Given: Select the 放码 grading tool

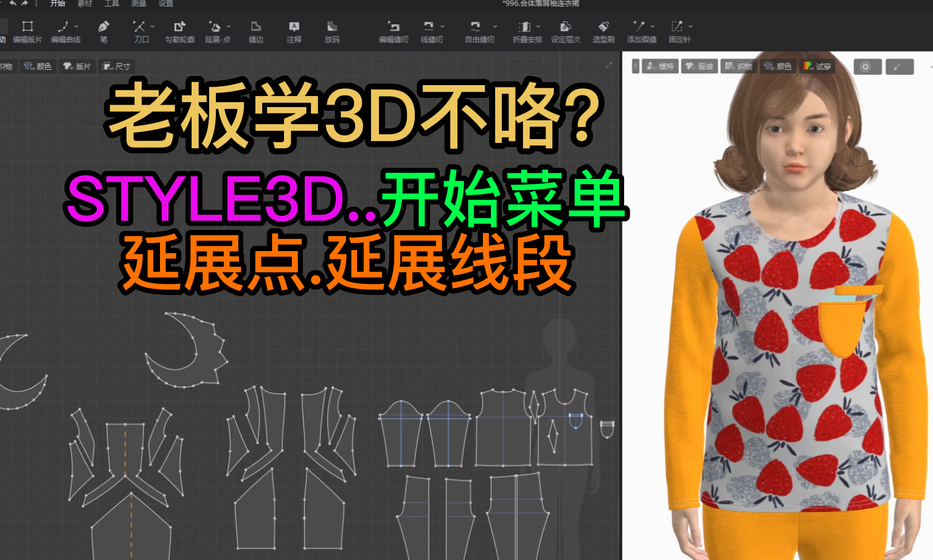Looking at the screenshot, I should (x=332, y=32).
